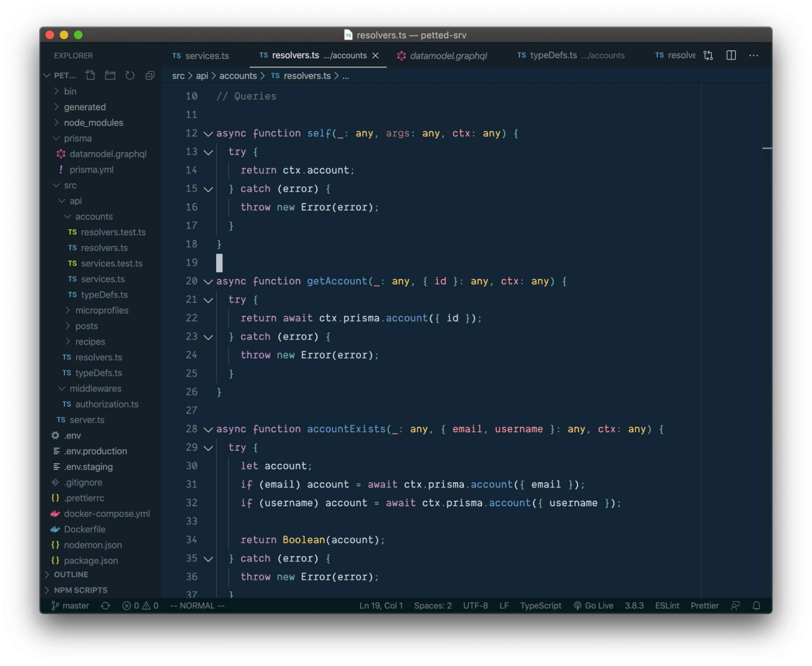
Task: Open Dockerfile in Explorer
Action: (101, 529)
